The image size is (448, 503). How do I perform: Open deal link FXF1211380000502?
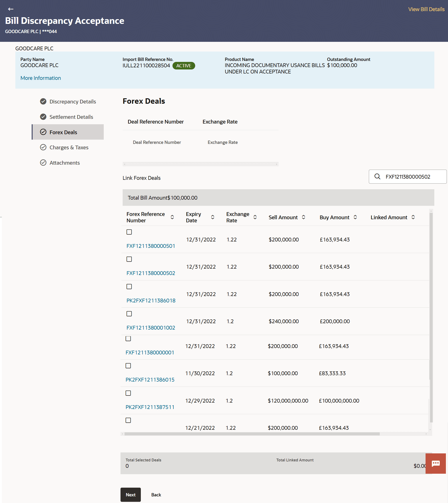point(151,273)
